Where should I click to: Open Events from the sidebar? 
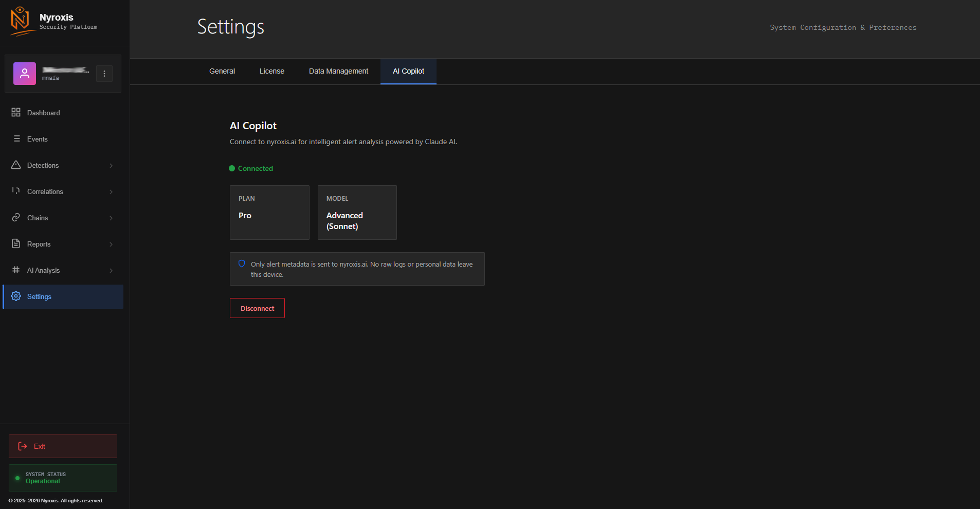point(63,139)
